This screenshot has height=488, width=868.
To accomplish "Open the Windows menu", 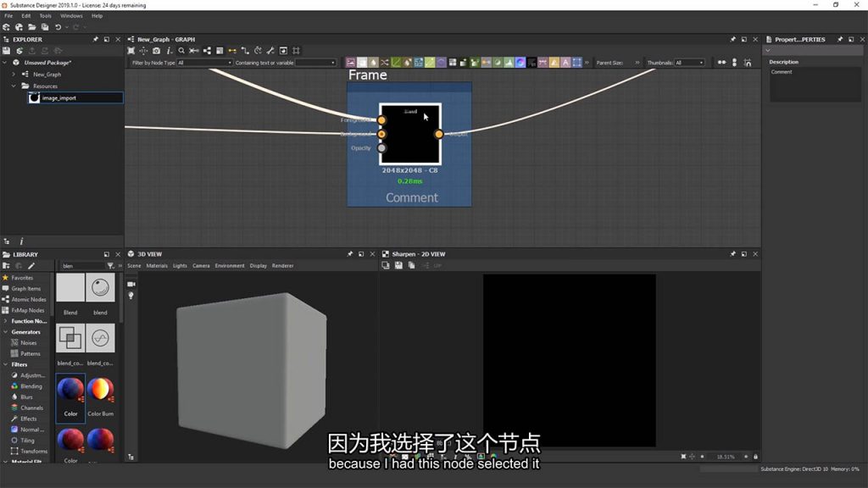I will tap(71, 16).
